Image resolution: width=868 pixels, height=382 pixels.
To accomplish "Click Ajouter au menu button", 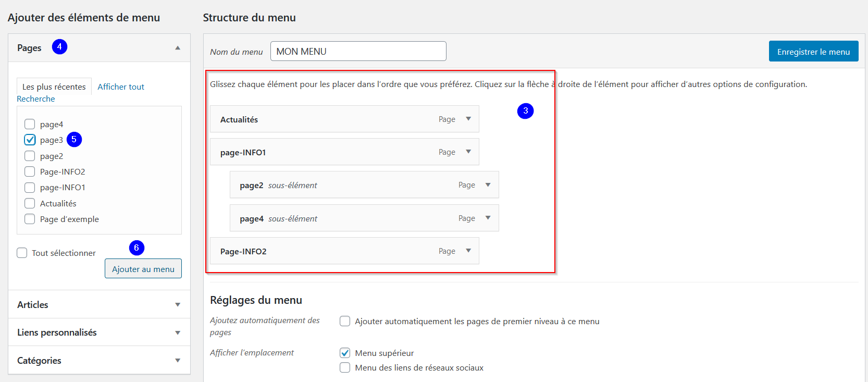I will (143, 269).
